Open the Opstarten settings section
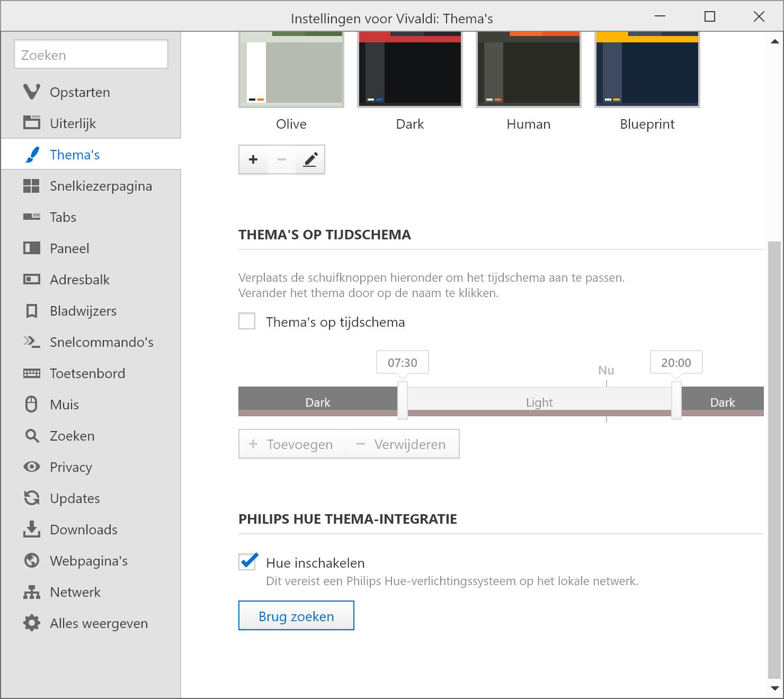 coord(91,92)
